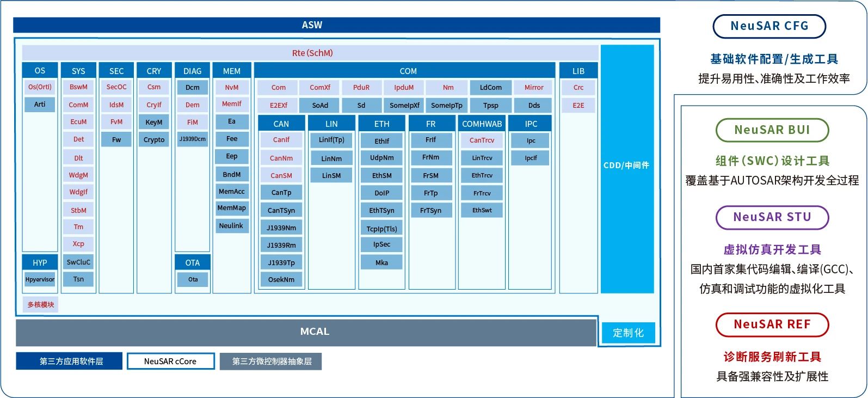Select the NeuSAR cCore legend box
This screenshot has width=868, height=398.
pos(171,362)
